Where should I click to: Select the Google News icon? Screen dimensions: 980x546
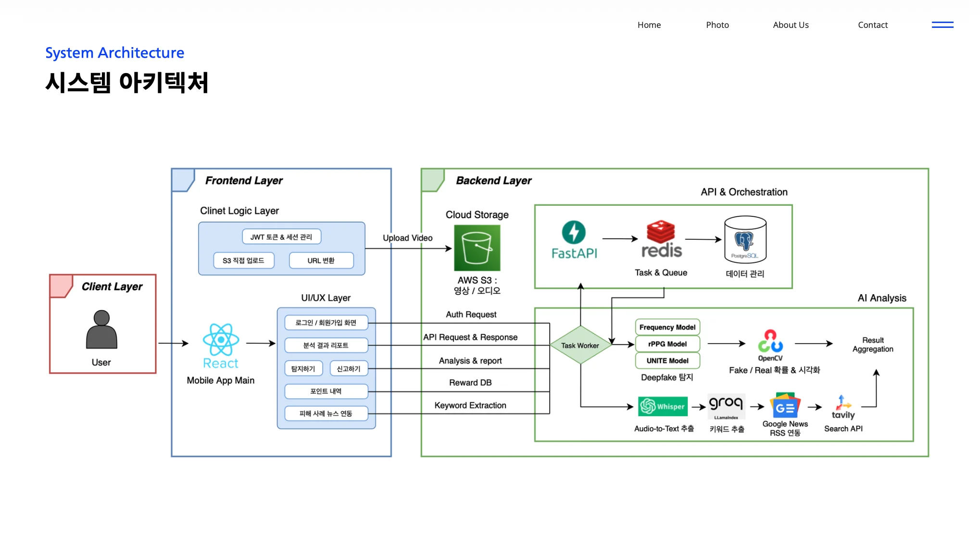784,406
